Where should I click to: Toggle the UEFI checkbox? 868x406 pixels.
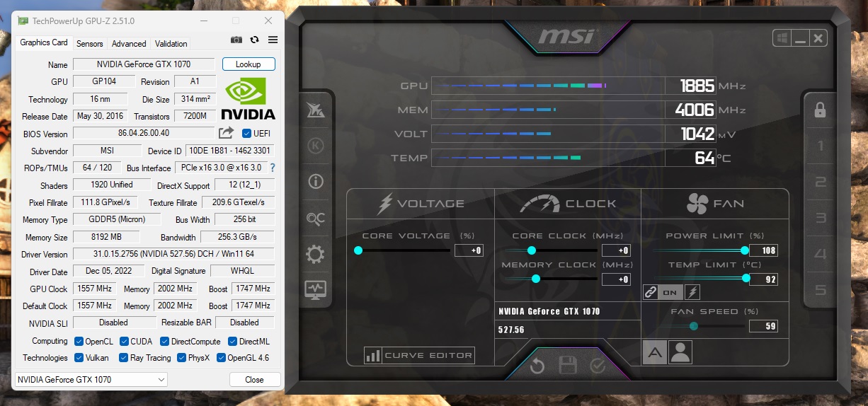[x=246, y=133]
